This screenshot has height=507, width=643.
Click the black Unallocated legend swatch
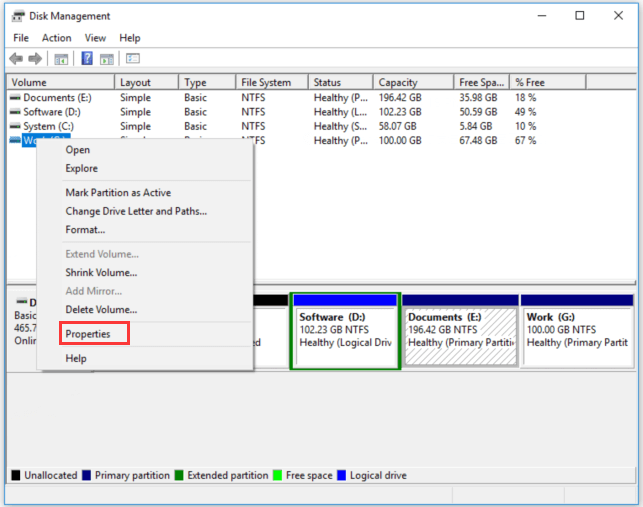pyautogui.click(x=16, y=475)
